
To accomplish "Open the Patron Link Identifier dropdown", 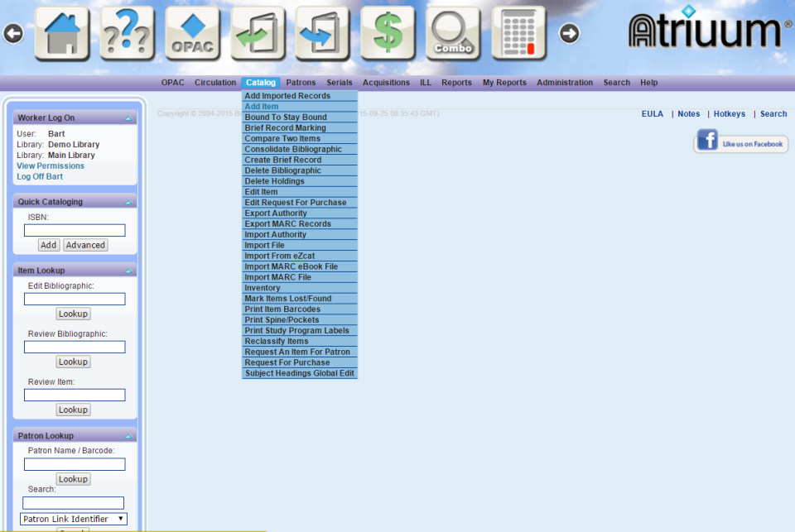I will (x=73, y=518).
